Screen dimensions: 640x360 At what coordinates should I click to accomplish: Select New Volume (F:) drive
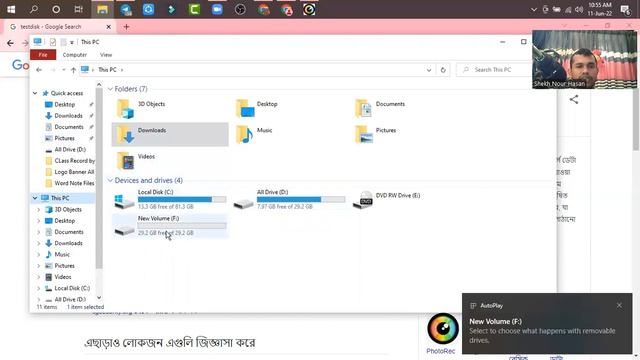tap(170, 226)
